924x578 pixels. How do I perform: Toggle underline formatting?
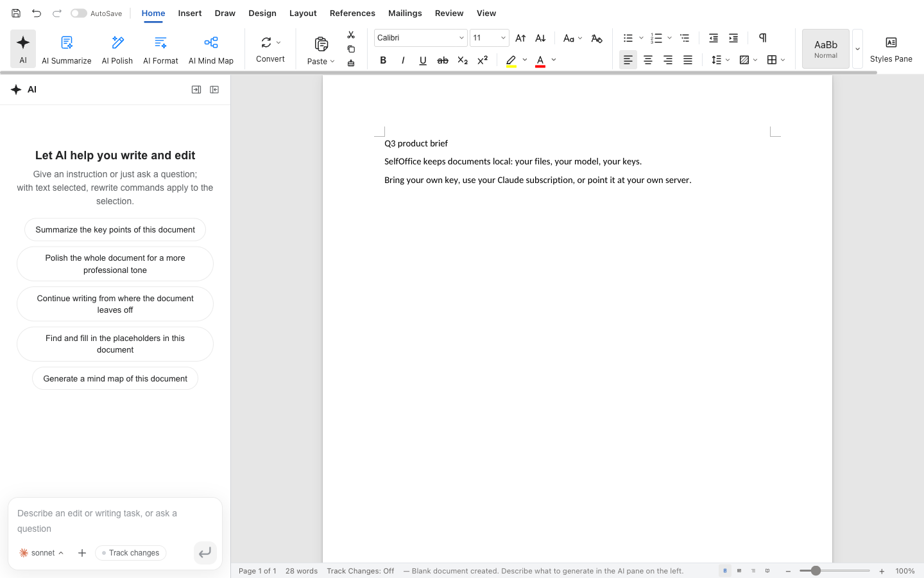(x=423, y=60)
